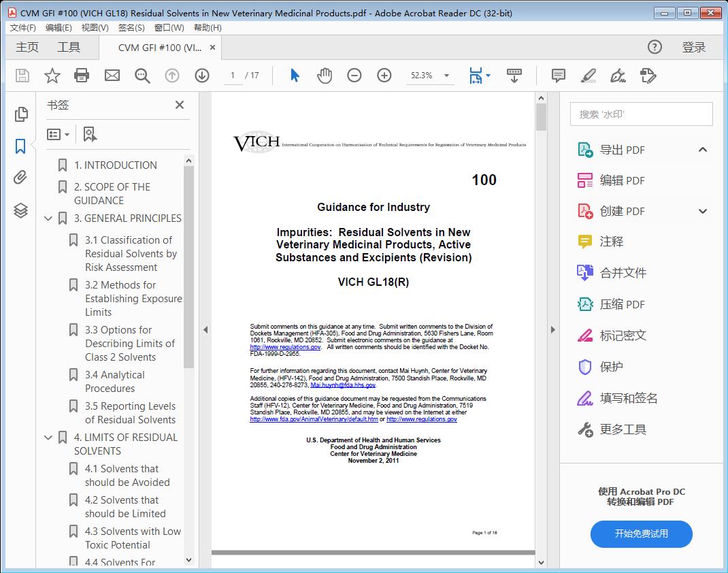Email the PDF using the envelope icon
Image resolution: width=728 pixels, height=573 pixels.
pyautogui.click(x=112, y=76)
